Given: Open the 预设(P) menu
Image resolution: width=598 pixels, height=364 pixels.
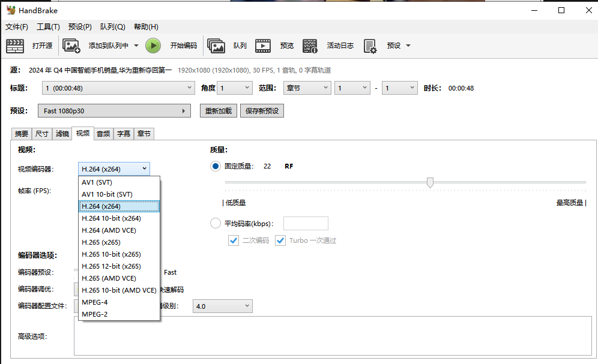Looking at the screenshot, I should [x=80, y=26].
